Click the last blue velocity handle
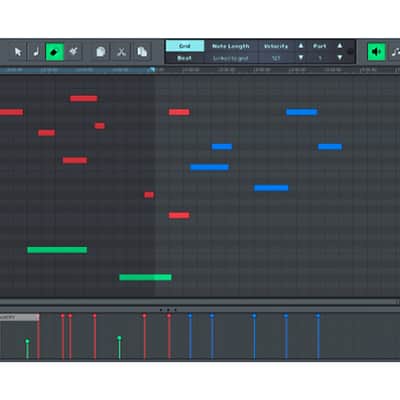Image resolution: width=400 pixels, height=400 pixels. click(x=318, y=315)
